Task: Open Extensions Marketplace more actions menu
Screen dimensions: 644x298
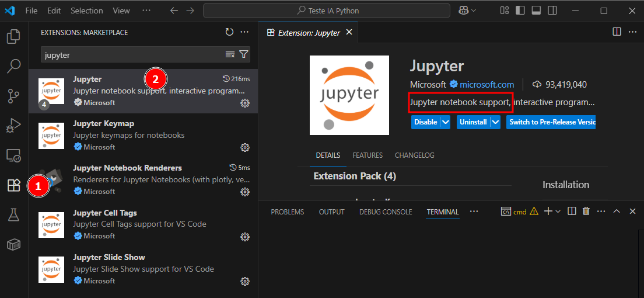Action: [245, 32]
